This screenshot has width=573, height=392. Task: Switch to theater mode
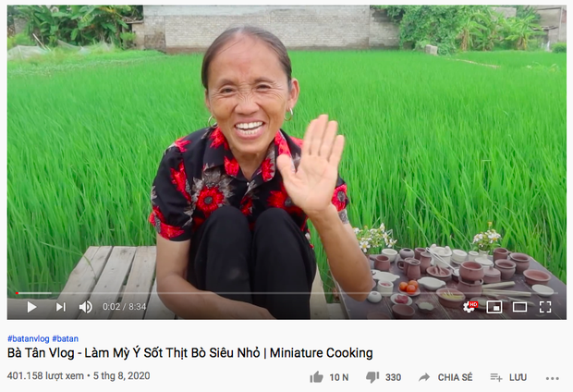519,307
